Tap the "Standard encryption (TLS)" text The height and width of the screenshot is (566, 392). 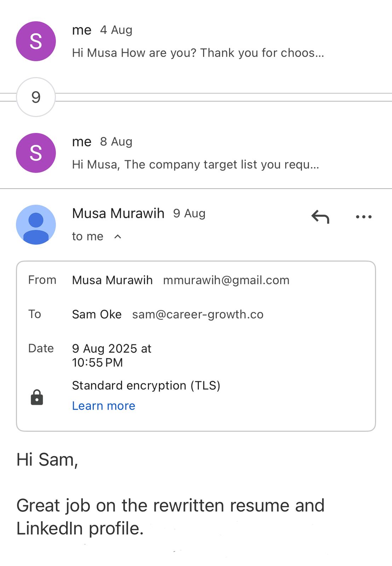coord(146,385)
